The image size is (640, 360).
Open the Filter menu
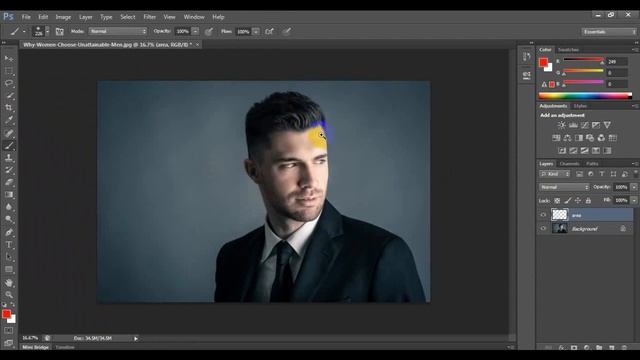(149, 17)
